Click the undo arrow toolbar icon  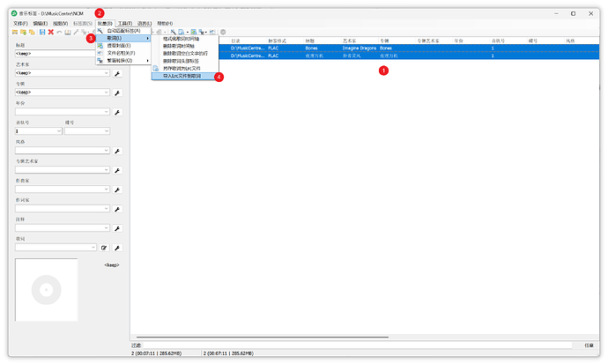tap(59, 33)
